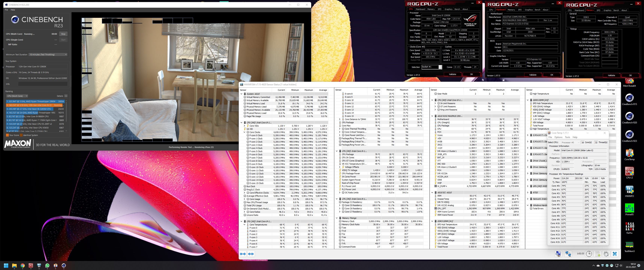Click HWiNFO collapse-columns left arrows button
Image resolution: width=644 pixels, height=270 pixels.
tap(243, 254)
